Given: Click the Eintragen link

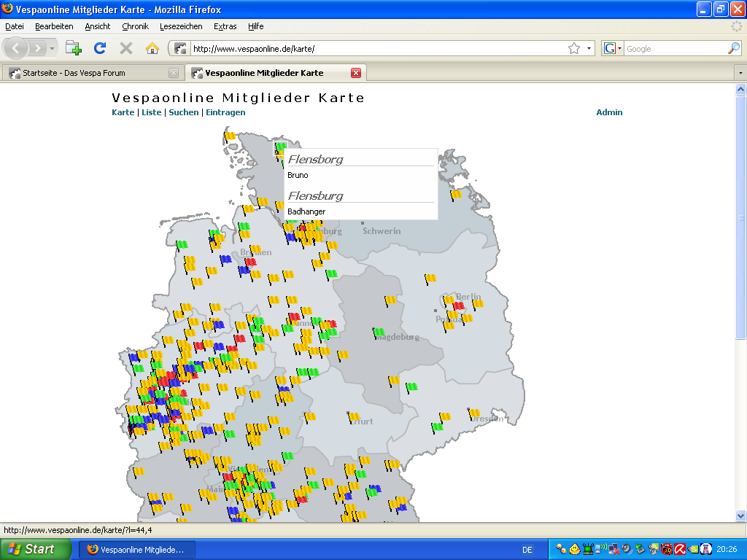Looking at the screenshot, I should pyautogui.click(x=225, y=112).
